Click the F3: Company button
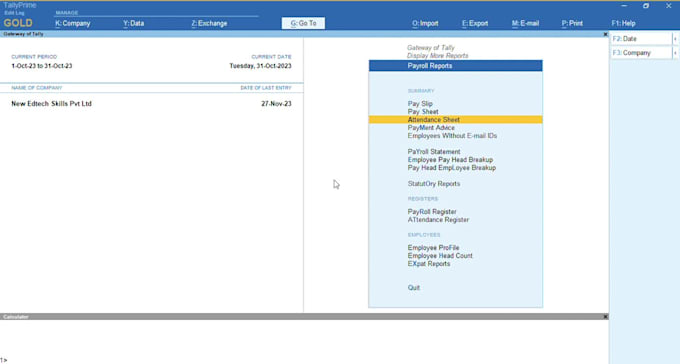The width and height of the screenshot is (680, 364). (641, 53)
